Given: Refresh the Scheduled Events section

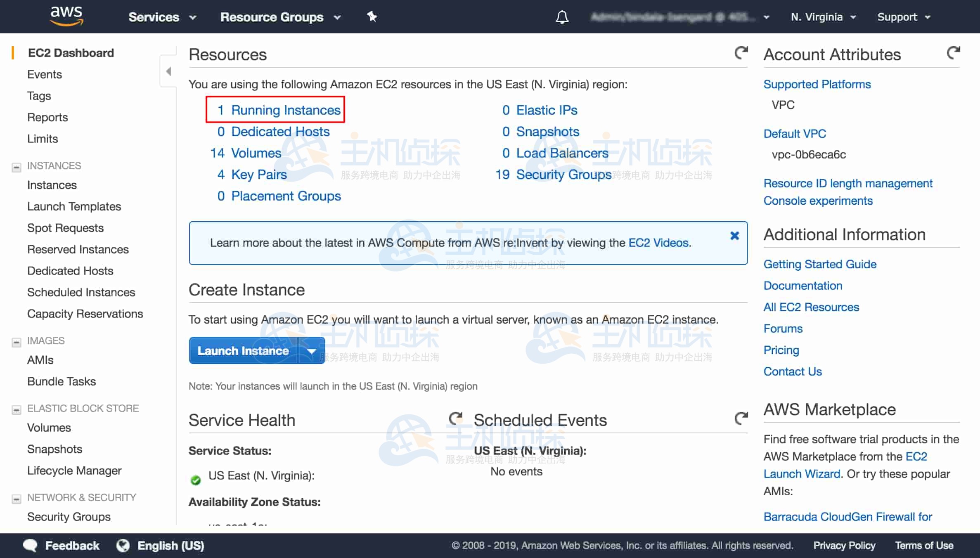Looking at the screenshot, I should point(741,418).
